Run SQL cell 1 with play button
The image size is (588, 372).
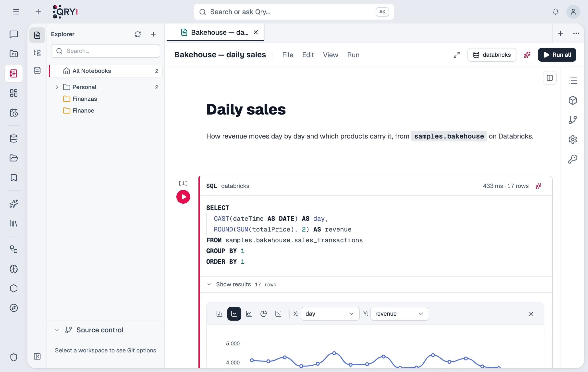coord(183,197)
